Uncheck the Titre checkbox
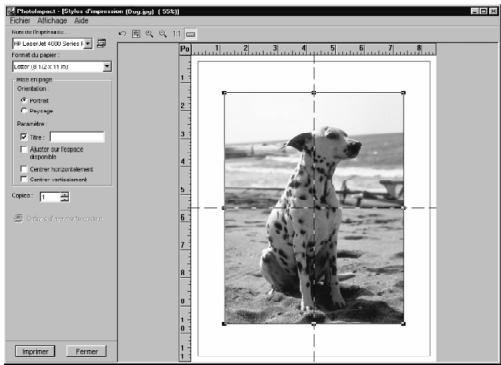Viewport: 501px width, 365px height. pyautogui.click(x=23, y=137)
